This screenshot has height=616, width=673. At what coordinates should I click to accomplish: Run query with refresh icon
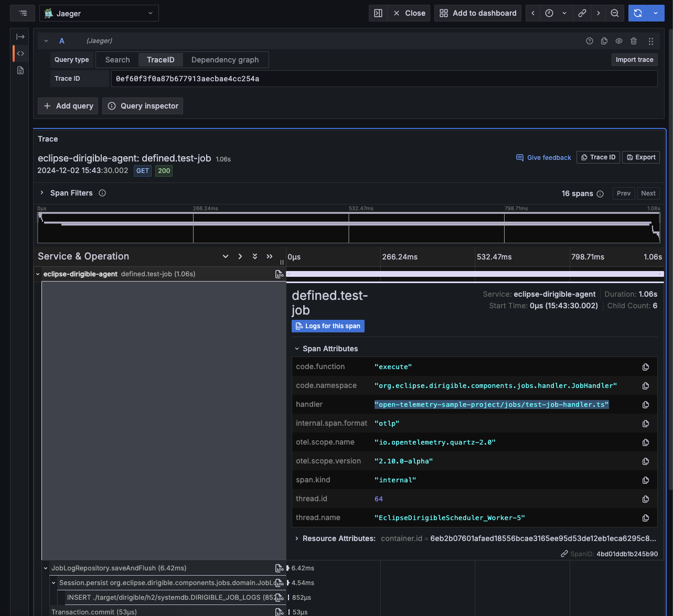(638, 13)
